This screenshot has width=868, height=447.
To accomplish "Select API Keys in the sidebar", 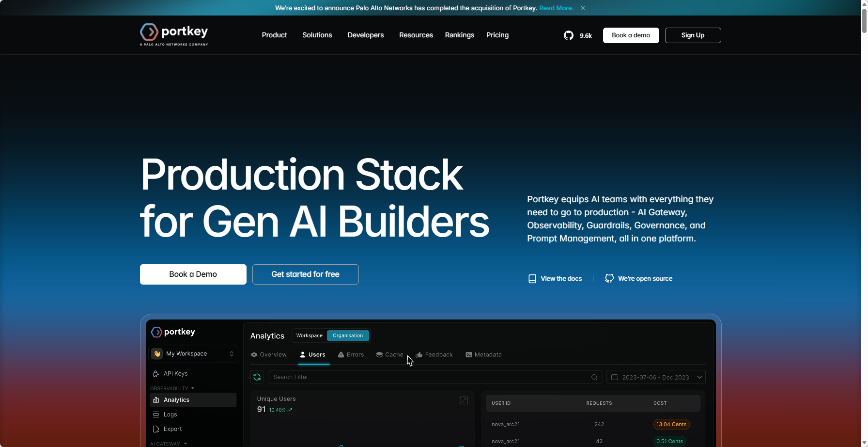I will [x=193, y=374].
